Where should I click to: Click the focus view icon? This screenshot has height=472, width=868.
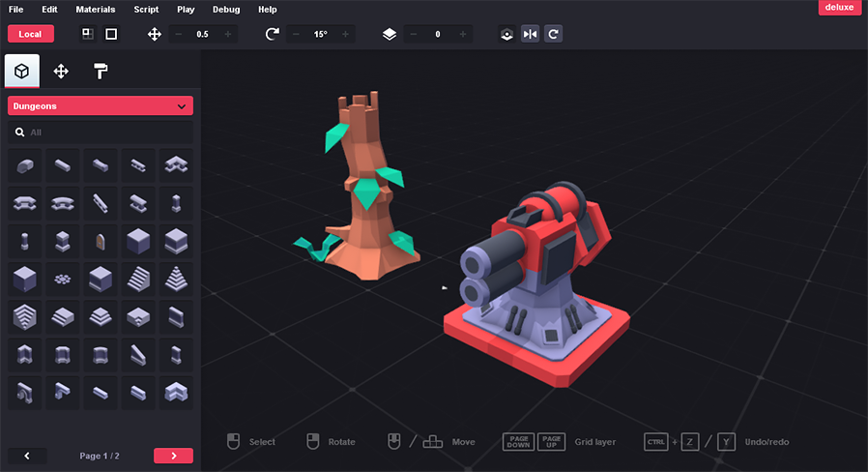click(506, 35)
